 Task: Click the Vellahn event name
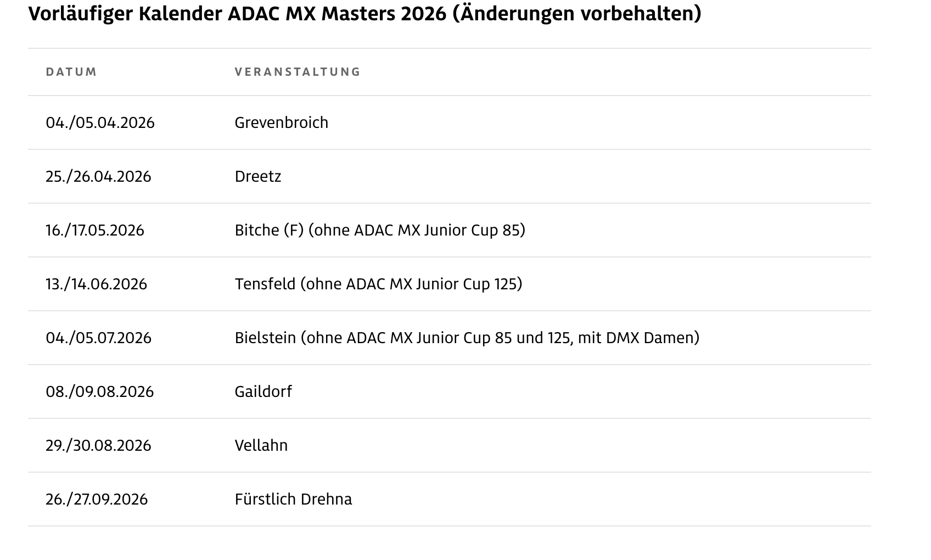point(261,445)
